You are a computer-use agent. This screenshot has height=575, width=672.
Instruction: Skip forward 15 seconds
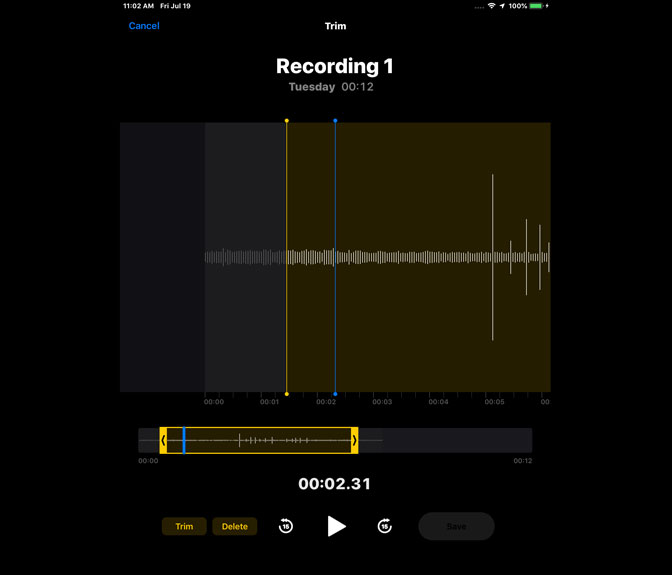click(x=384, y=526)
